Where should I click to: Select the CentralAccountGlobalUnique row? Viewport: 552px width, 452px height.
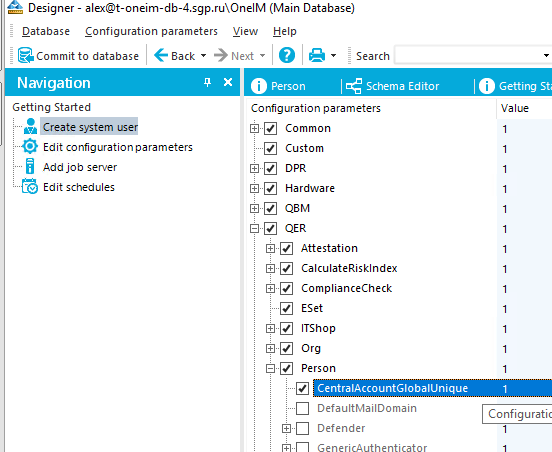point(432,388)
